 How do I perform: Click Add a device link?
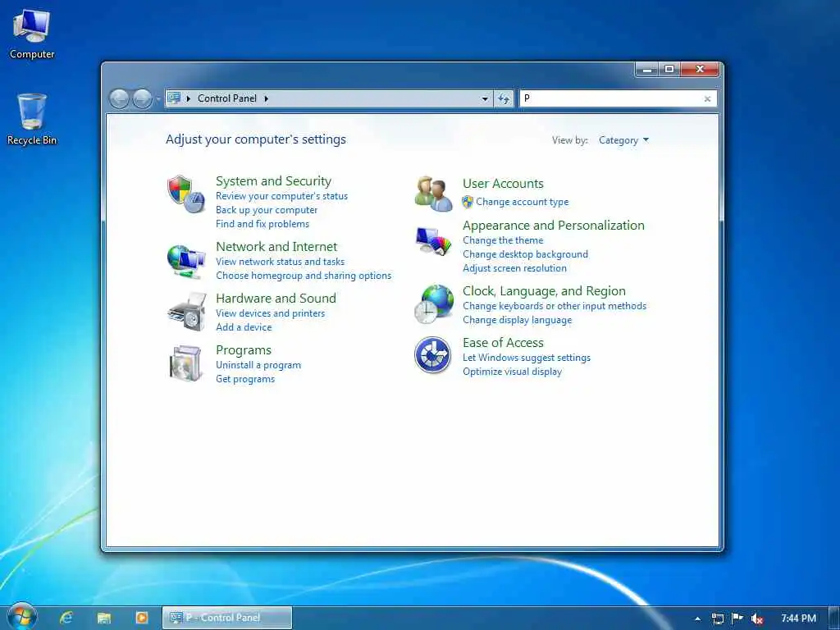244,327
